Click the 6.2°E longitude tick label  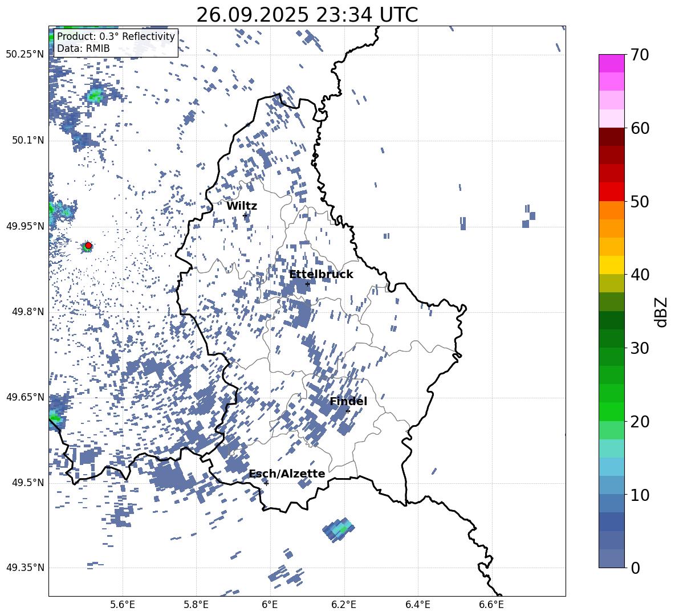tap(344, 605)
